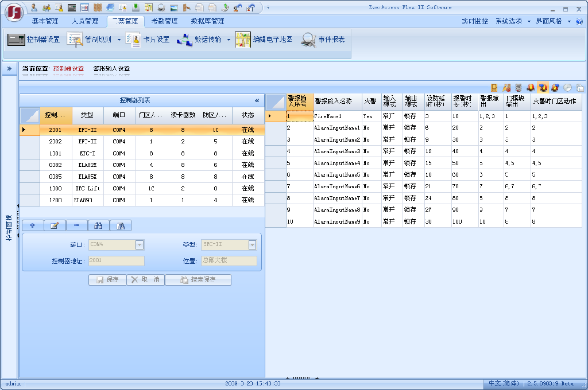
Task: Switch to the 考勤管理 tab
Action: click(164, 21)
